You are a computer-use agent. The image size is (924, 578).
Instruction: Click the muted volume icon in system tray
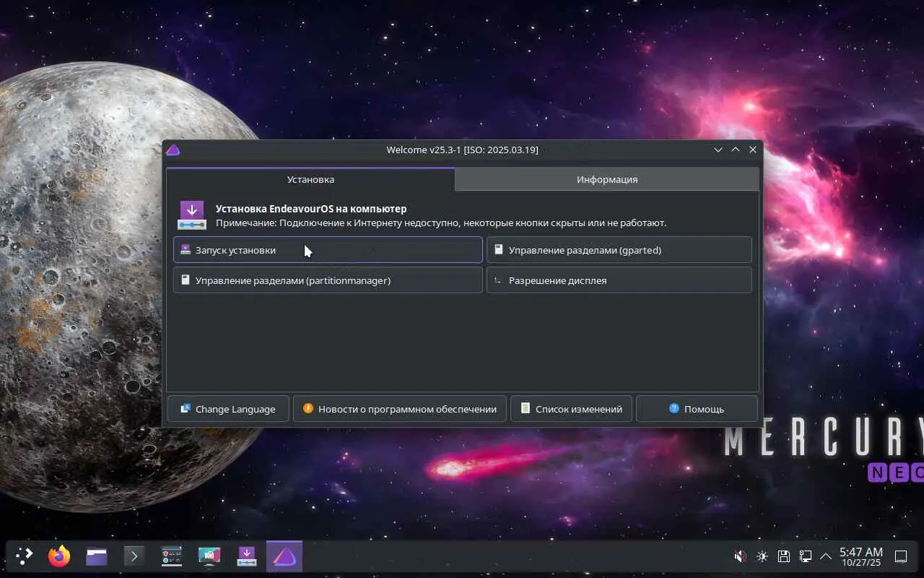740,556
